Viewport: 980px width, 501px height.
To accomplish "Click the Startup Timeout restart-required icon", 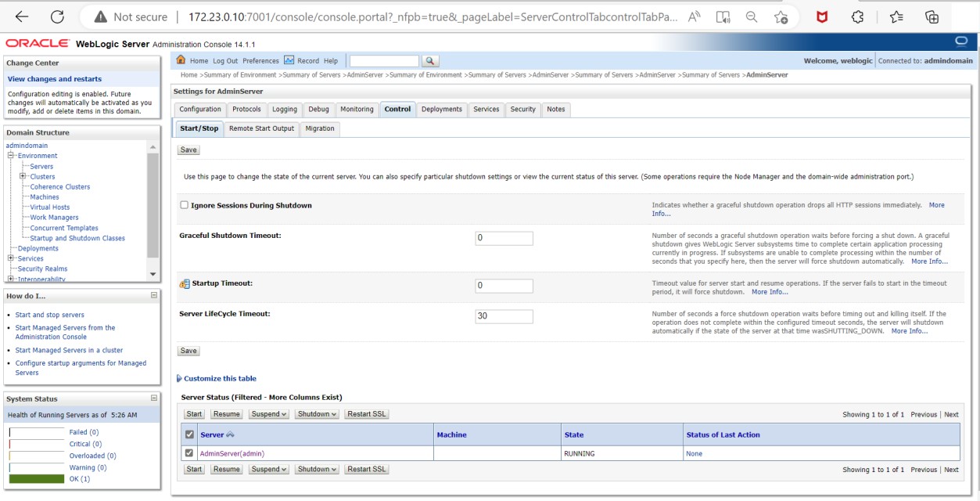I will 185,284.
